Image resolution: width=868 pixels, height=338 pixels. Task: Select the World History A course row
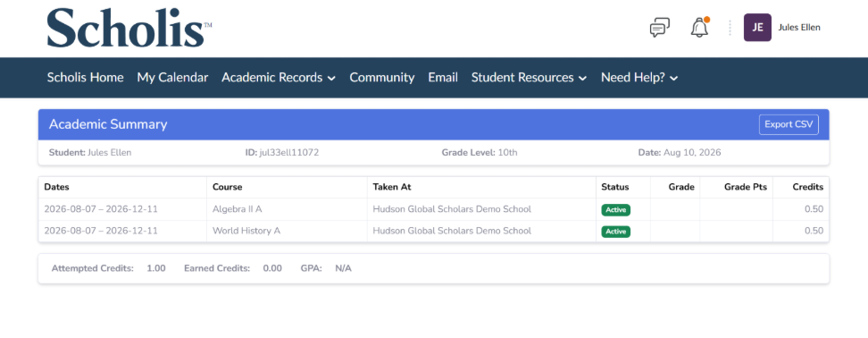(433, 231)
